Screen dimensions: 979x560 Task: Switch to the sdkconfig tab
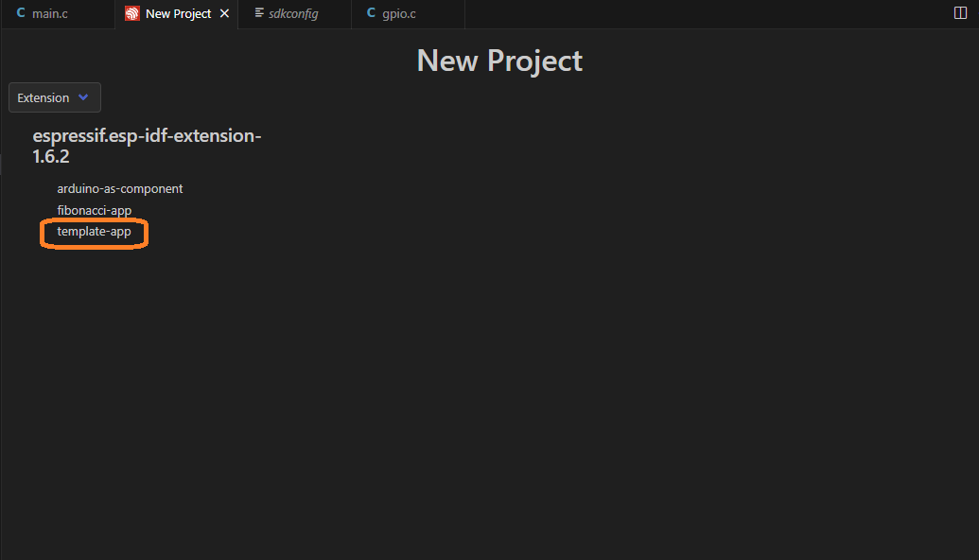click(293, 14)
